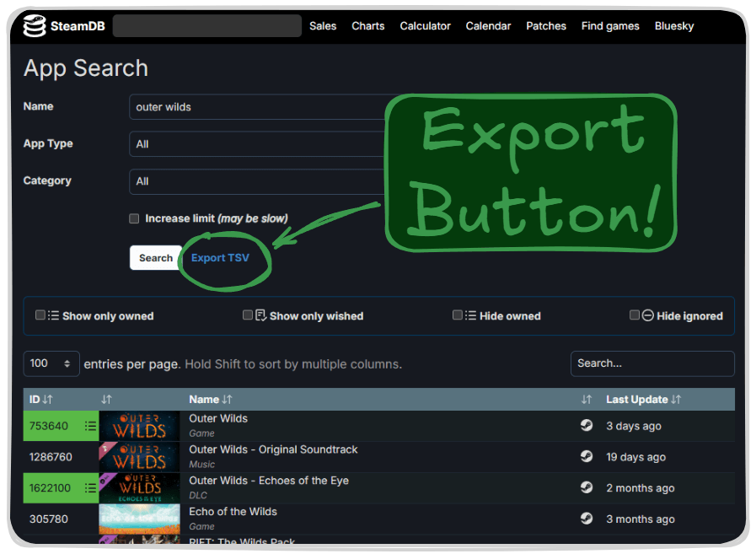Sort by the ID column arrows
This screenshot has height=554, width=756.
pos(47,400)
